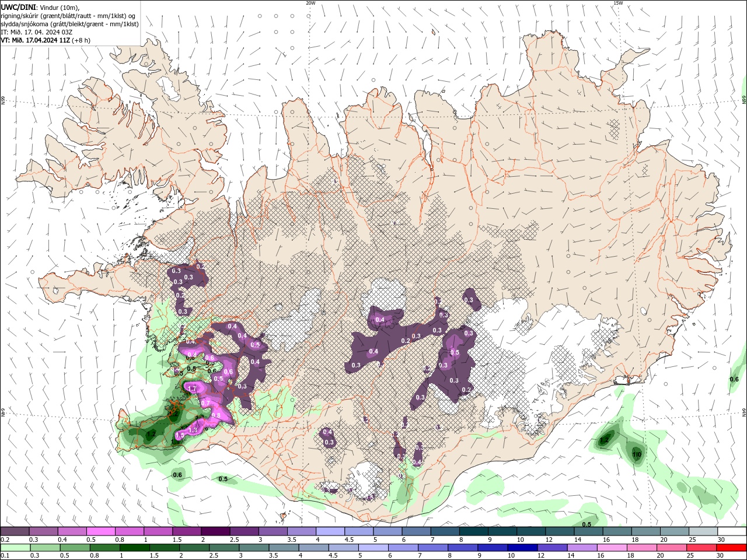Select the 25 red-pink rain legend swatch
The width and height of the screenshot is (747, 560).
[701, 548]
